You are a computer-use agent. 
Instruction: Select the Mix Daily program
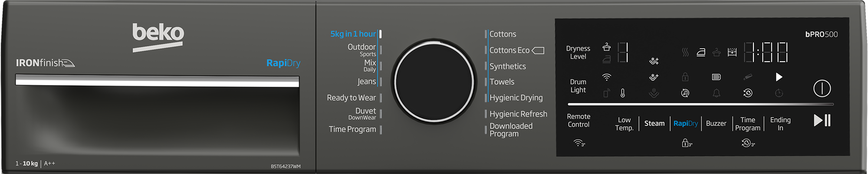370,66
